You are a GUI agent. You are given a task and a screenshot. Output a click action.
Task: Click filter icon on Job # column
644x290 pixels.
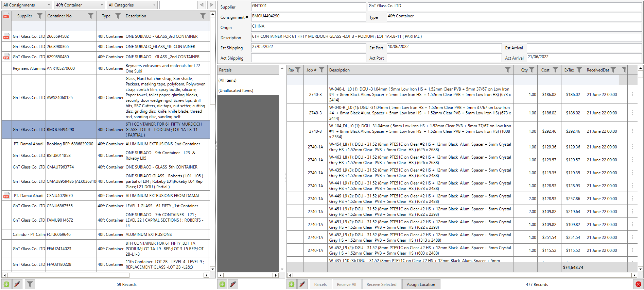pos(321,70)
